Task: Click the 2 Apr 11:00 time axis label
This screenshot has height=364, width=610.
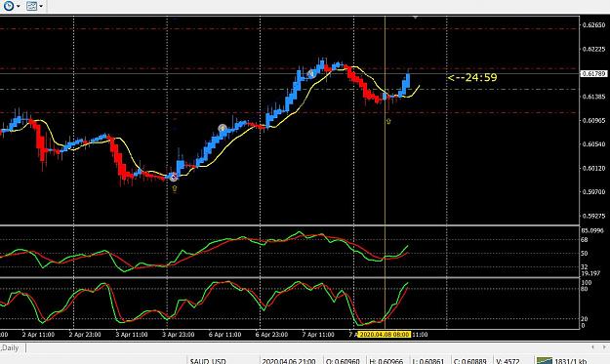Action: [x=38, y=335]
